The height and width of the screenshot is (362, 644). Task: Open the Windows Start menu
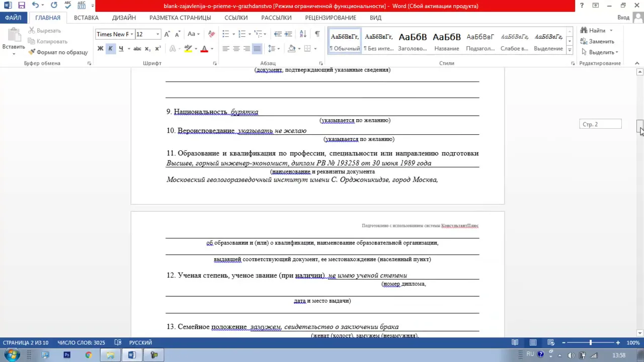pyautogui.click(x=12, y=355)
